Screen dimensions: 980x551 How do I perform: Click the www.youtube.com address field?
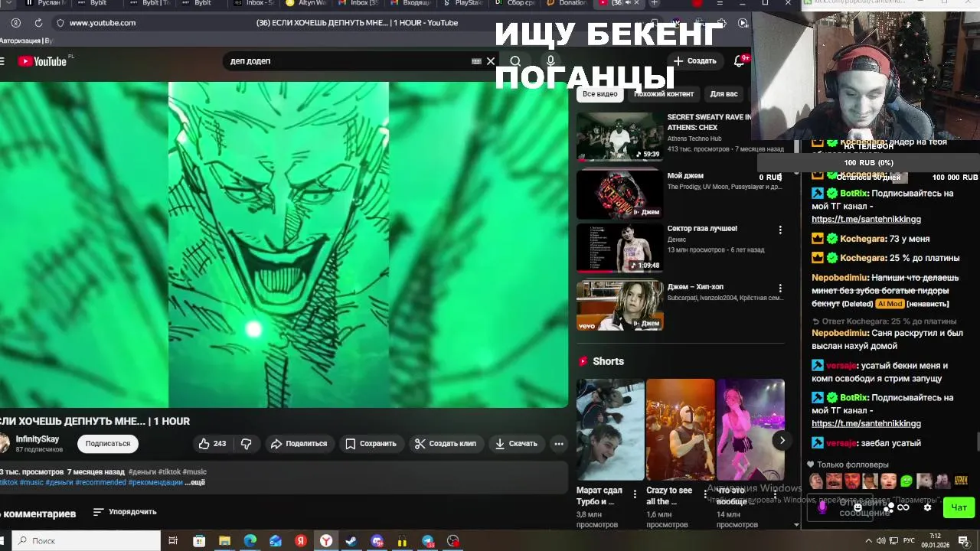[x=103, y=23]
